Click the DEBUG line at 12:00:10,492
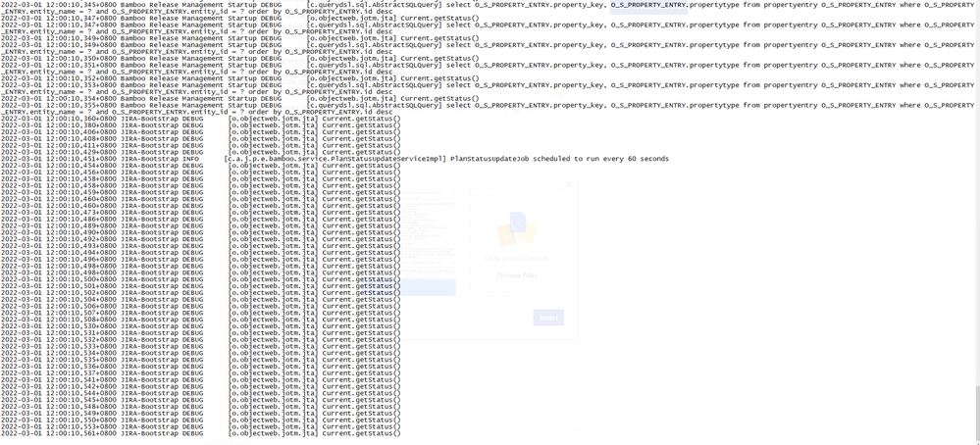The image size is (980, 445). tap(200, 239)
